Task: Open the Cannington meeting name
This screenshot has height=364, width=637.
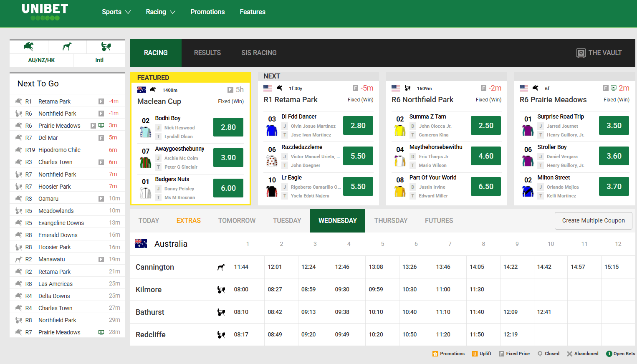Action: (x=155, y=267)
